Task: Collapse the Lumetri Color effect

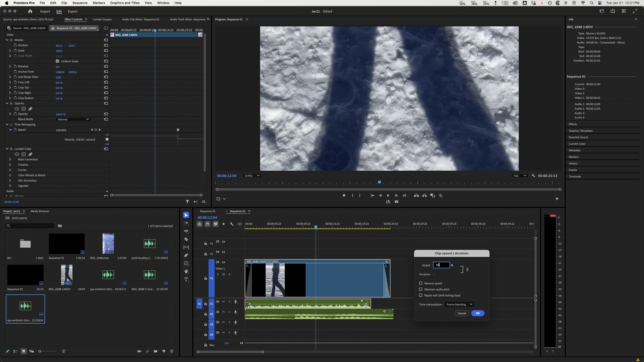Action: click(7, 149)
